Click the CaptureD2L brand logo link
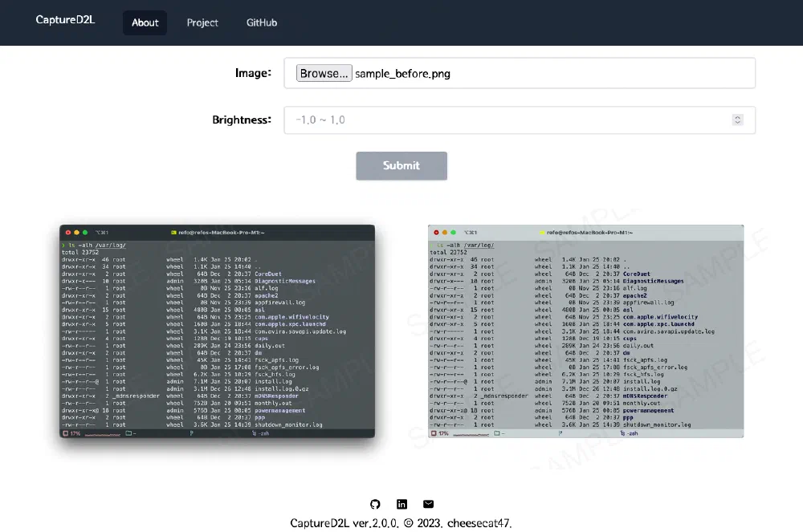 (66, 20)
